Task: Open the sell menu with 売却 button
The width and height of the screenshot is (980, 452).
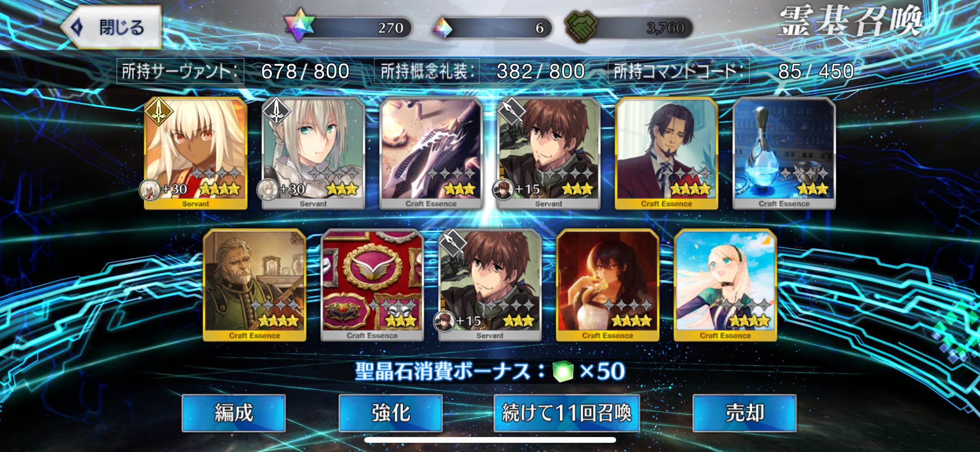Action: pyautogui.click(x=745, y=413)
